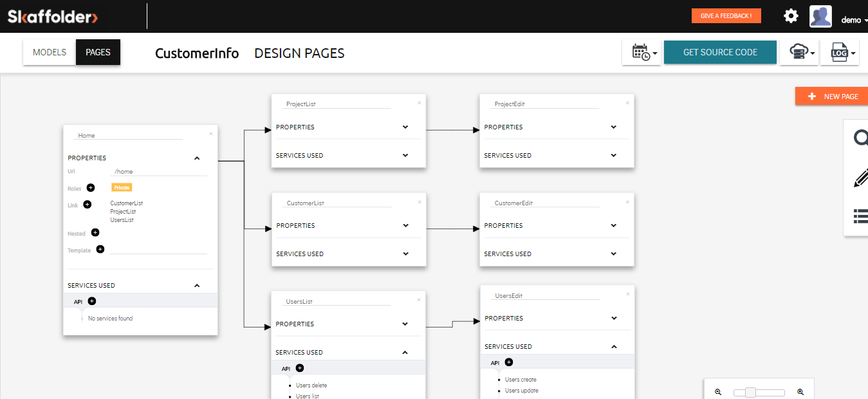The width and height of the screenshot is (868, 399).
Task: Zoom in with the plus magnifier
Action: [x=800, y=392]
